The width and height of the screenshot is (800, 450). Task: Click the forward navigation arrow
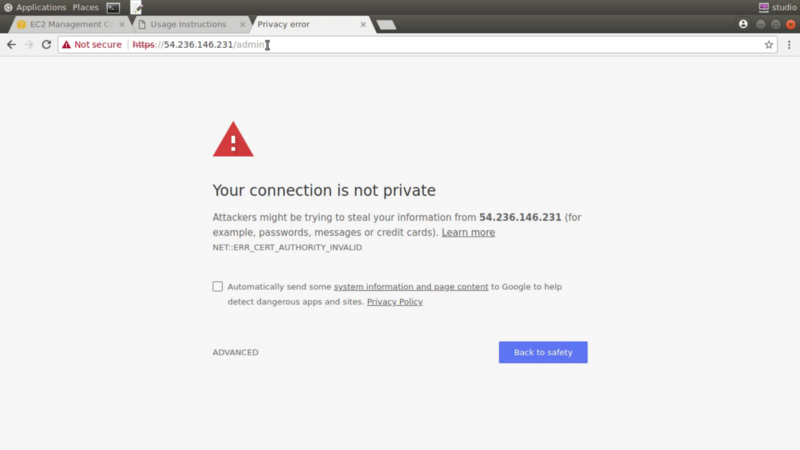click(29, 45)
